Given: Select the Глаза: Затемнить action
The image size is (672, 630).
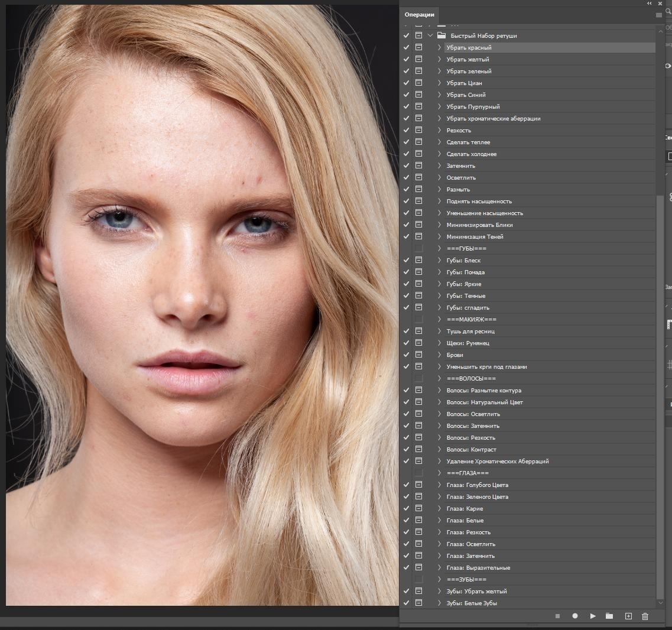Looking at the screenshot, I should click(x=550, y=556).
